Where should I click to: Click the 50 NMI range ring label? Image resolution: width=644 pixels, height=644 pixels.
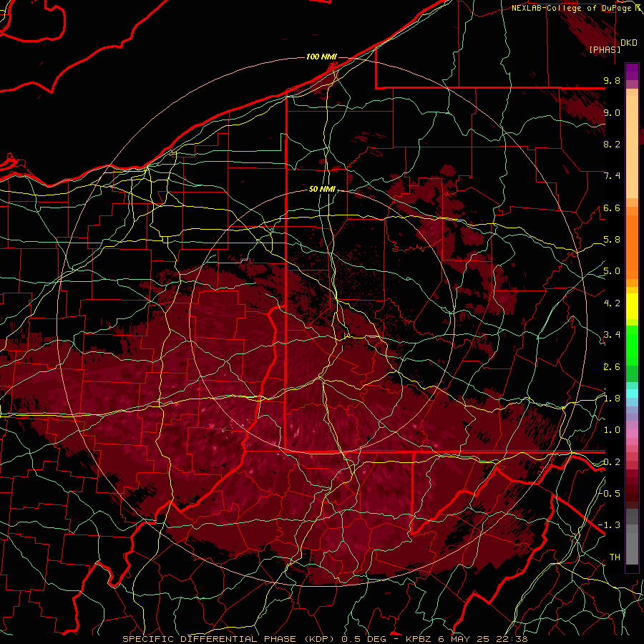[322, 189]
